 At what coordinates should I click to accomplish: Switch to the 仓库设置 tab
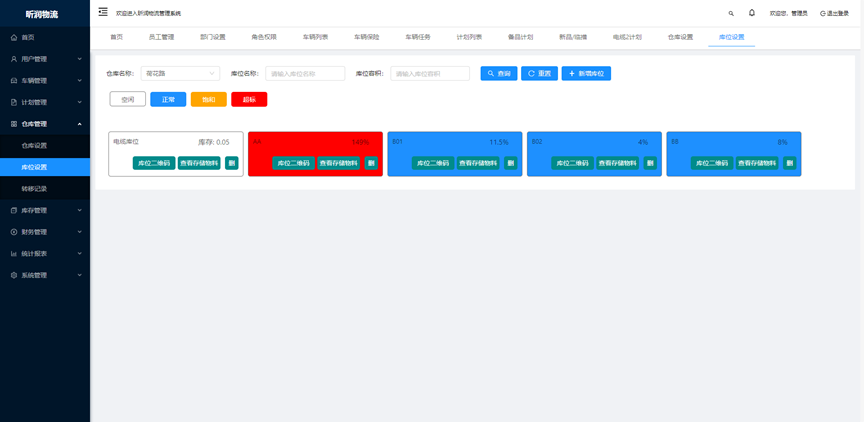point(680,37)
